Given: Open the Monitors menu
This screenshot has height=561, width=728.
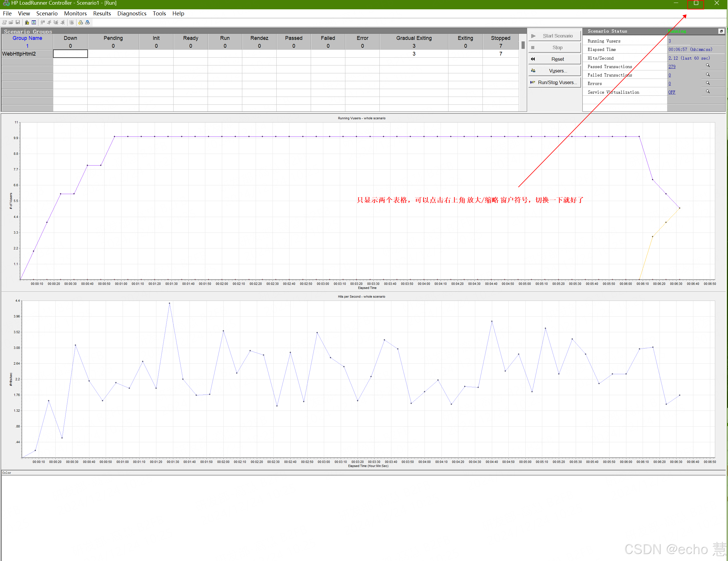Looking at the screenshot, I should (75, 14).
